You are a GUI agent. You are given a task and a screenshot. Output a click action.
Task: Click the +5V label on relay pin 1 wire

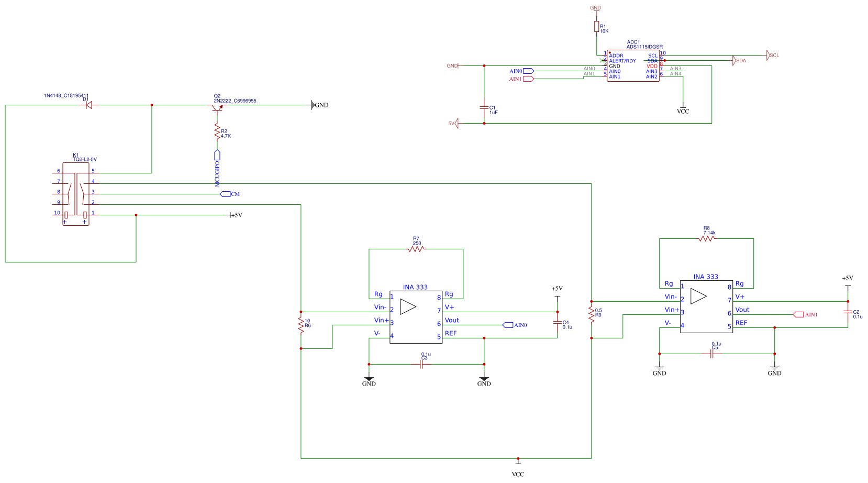click(237, 215)
